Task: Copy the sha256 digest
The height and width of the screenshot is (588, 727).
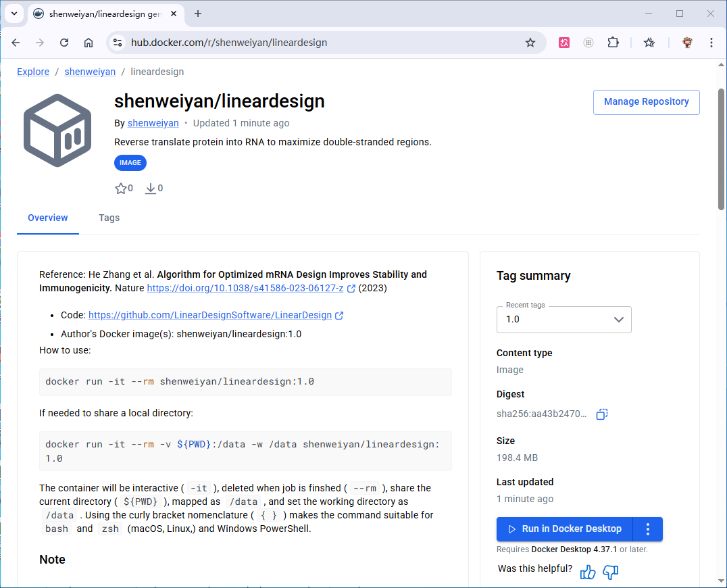Action: (602, 414)
